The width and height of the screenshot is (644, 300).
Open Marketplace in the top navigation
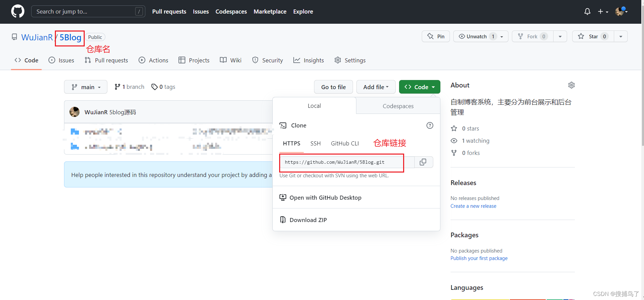(x=270, y=12)
